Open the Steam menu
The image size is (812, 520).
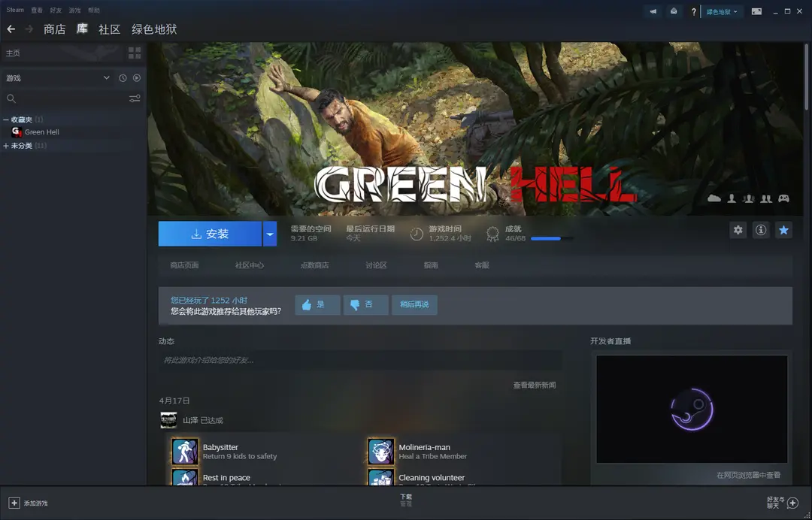[15, 10]
